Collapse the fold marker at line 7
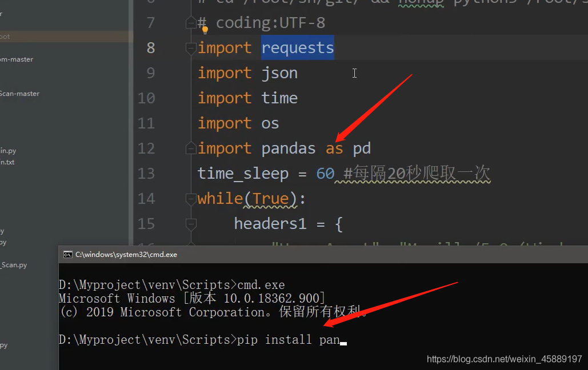The width and height of the screenshot is (588, 370). point(191,22)
